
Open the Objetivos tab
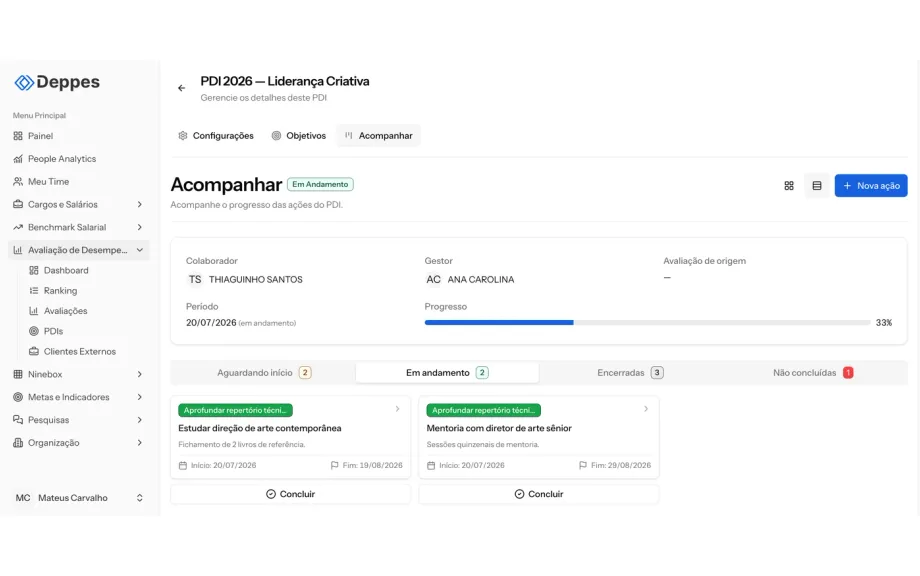coord(299,135)
